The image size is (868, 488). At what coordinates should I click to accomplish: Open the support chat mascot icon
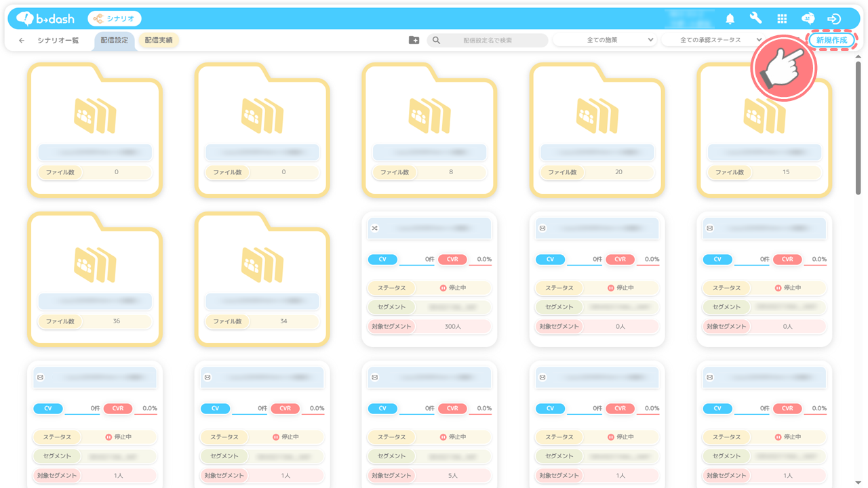pyautogui.click(x=808, y=19)
